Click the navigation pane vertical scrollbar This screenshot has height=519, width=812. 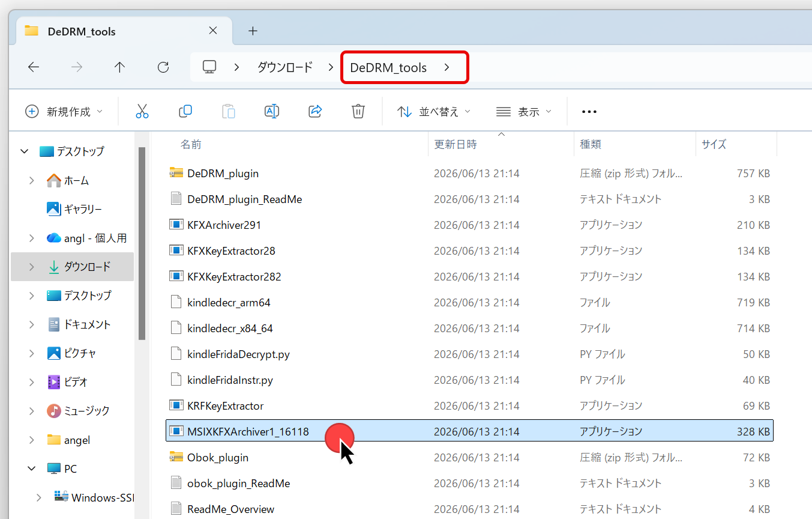[x=142, y=243]
